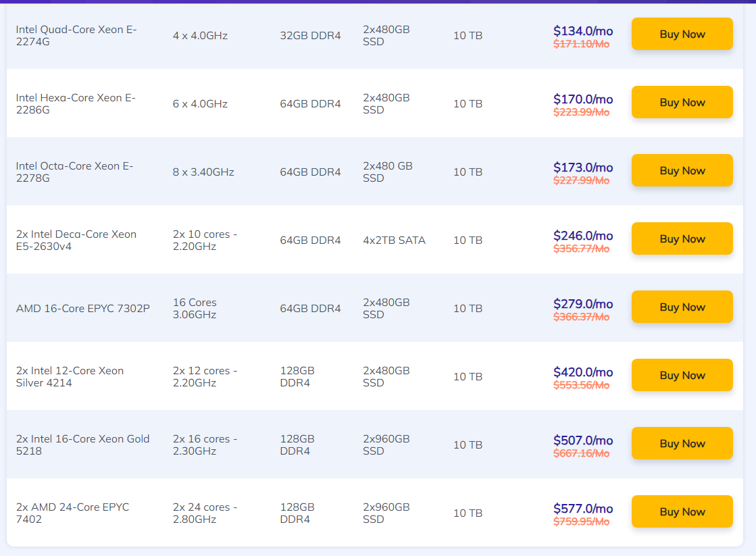The height and width of the screenshot is (556, 756).
Task: Order the Octa-Core Xeon E-2278G server
Action: [682, 171]
